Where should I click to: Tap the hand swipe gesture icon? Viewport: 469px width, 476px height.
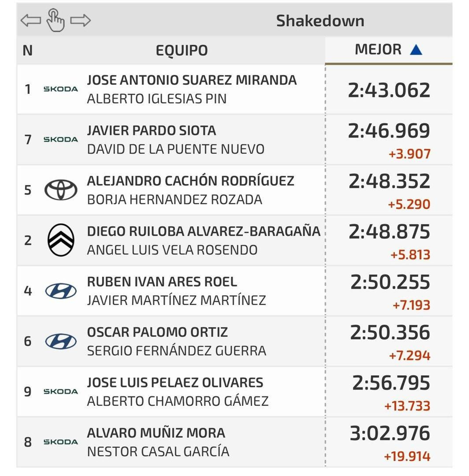coord(55,20)
